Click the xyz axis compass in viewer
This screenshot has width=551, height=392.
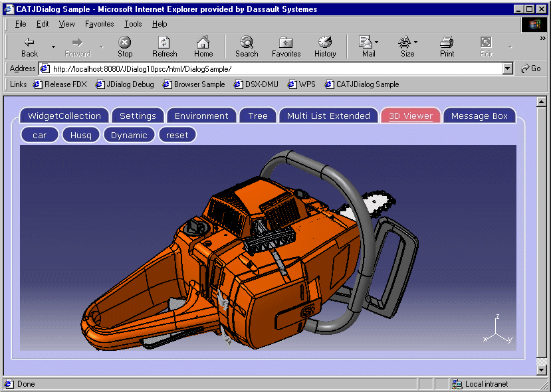(x=498, y=329)
